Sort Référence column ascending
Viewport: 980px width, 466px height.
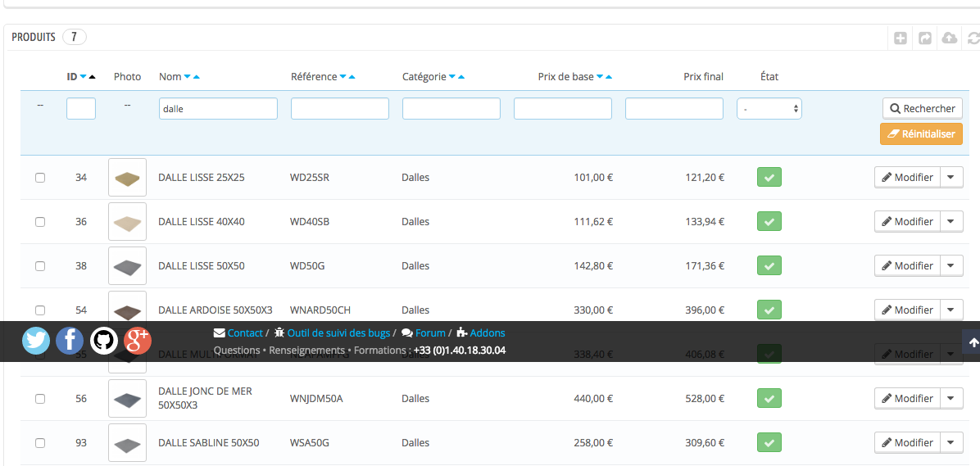[352, 77]
